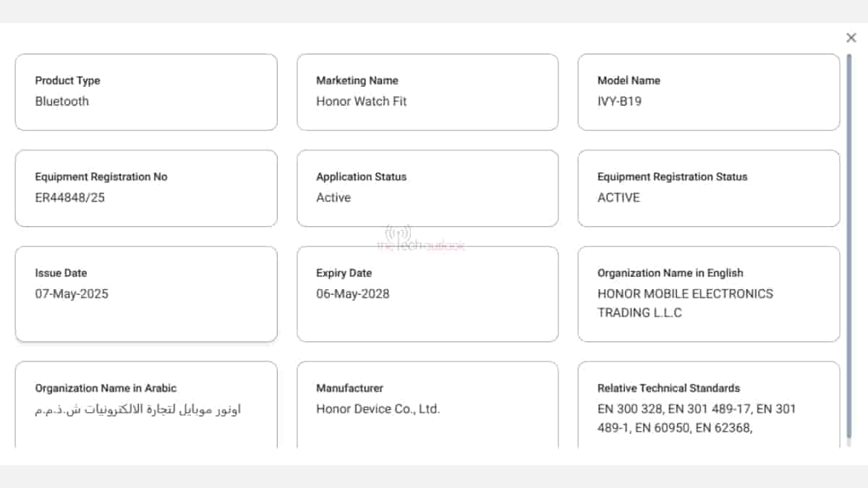
Task: Click the 06-May-2028 expiry date
Action: click(x=352, y=294)
